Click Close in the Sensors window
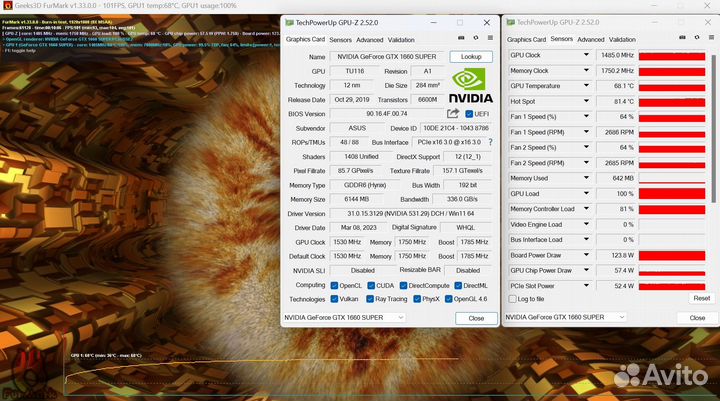Screen dimensions: 720x401 click(x=697, y=318)
